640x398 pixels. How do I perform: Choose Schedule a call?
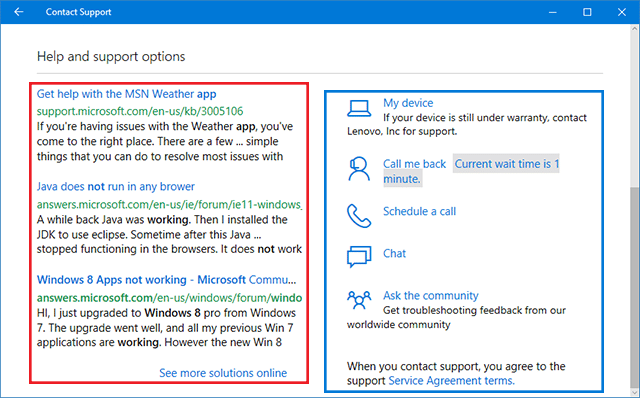tap(419, 211)
